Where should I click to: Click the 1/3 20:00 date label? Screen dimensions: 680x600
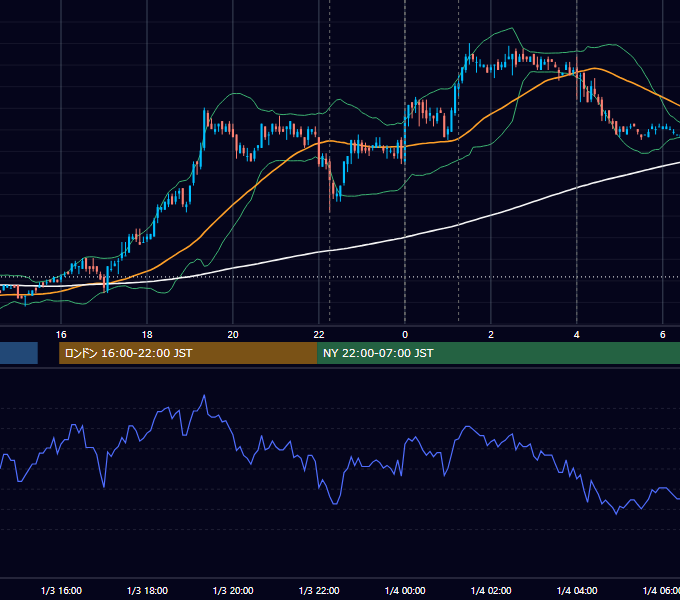(233, 590)
